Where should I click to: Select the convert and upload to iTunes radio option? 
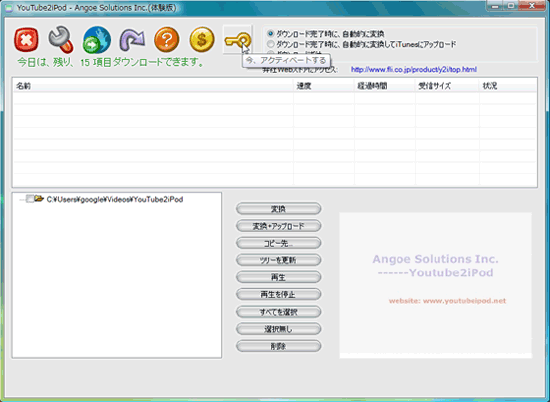point(270,44)
